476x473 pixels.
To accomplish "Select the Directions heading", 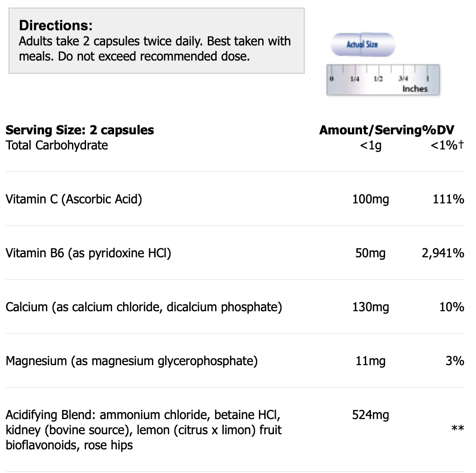I will [56, 26].
